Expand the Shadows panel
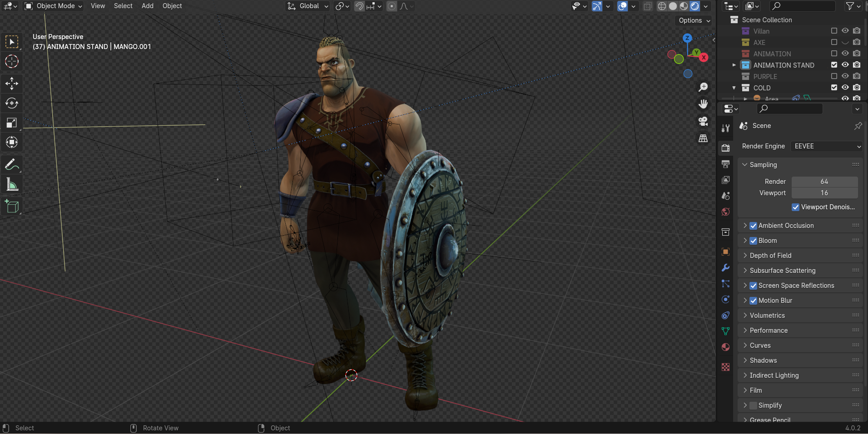 point(745,360)
